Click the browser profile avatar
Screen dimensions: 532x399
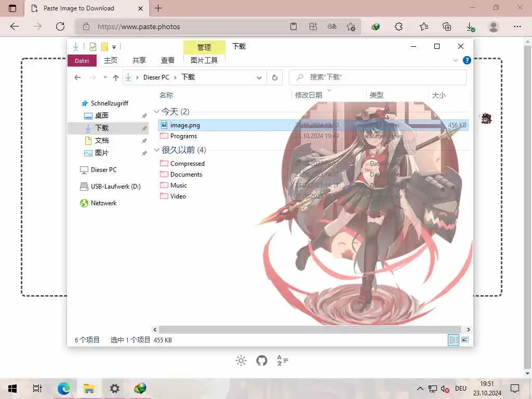tap(494, 26)
